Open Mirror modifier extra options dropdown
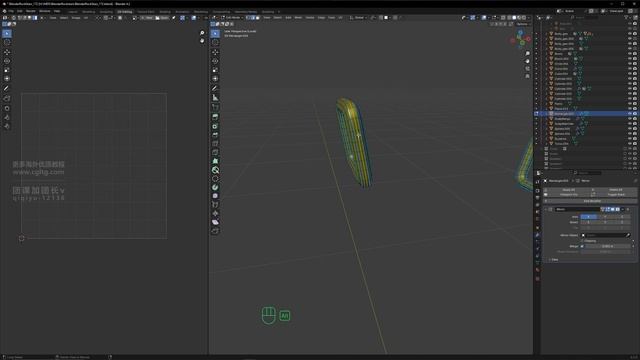Screen dimensions: 640x360 tap(622, 209)
